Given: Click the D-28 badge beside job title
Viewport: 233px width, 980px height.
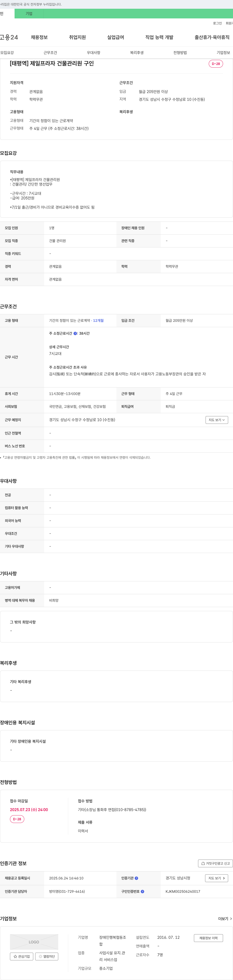Looking at the screenshot, I should point(216,64).
